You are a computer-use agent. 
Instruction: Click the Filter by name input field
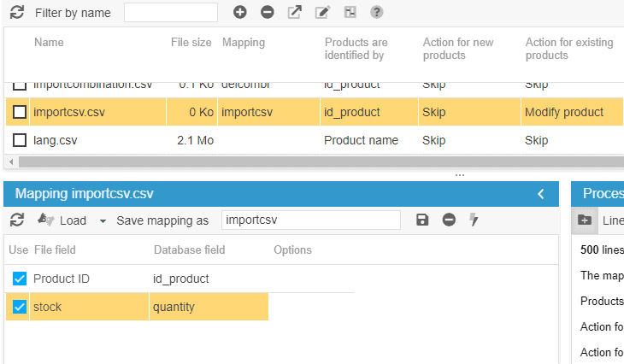coord(171,13)
